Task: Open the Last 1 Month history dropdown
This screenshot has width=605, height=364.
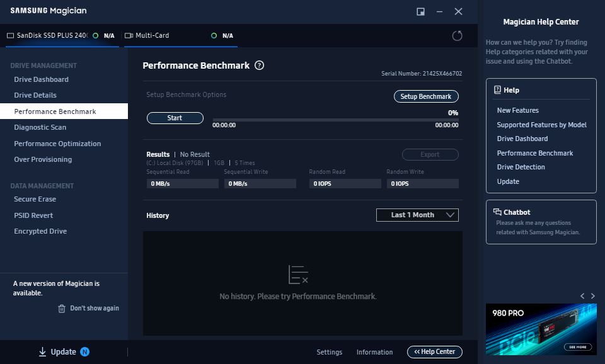Action: pyautogui.click(x=417, y=215)
